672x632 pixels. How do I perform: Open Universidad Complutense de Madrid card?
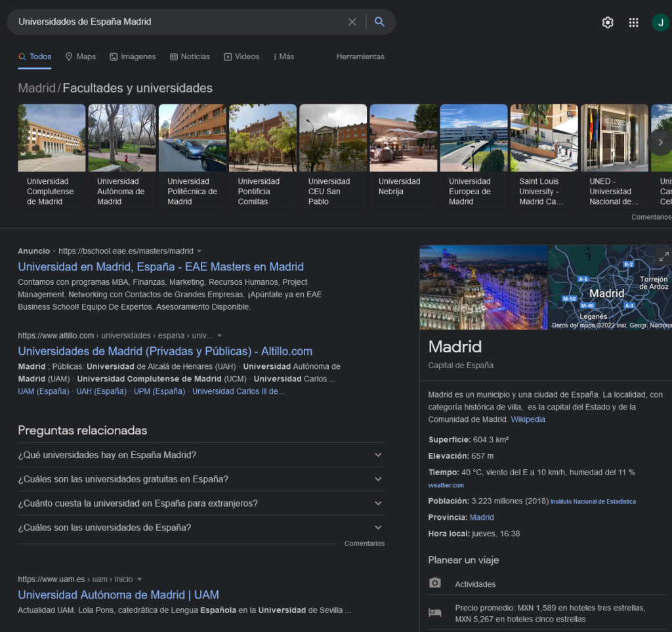52,156
